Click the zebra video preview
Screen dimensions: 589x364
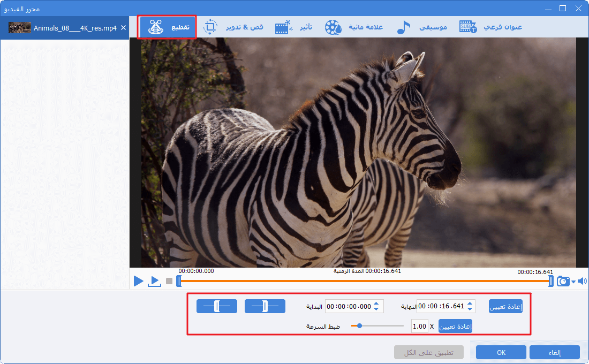click(359, 152)
